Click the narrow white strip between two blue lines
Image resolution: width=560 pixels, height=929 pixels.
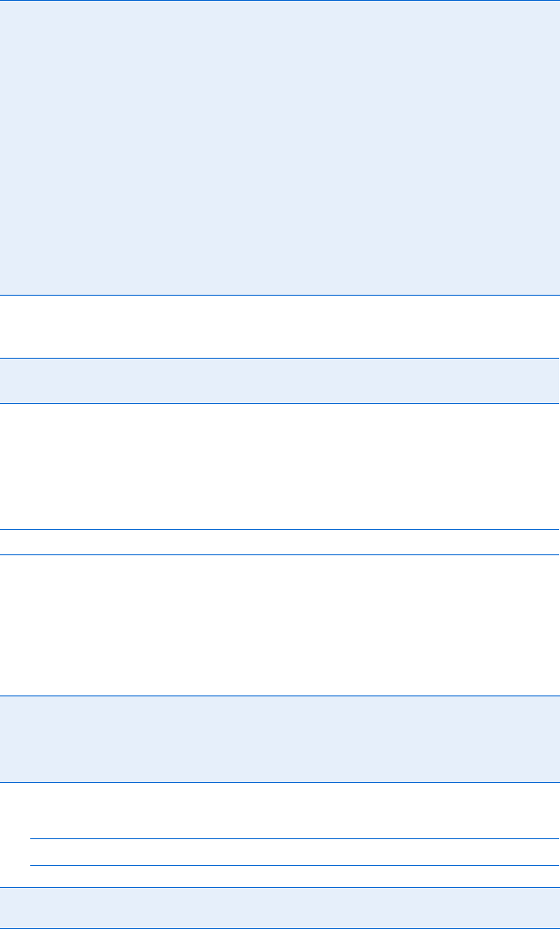280,542
